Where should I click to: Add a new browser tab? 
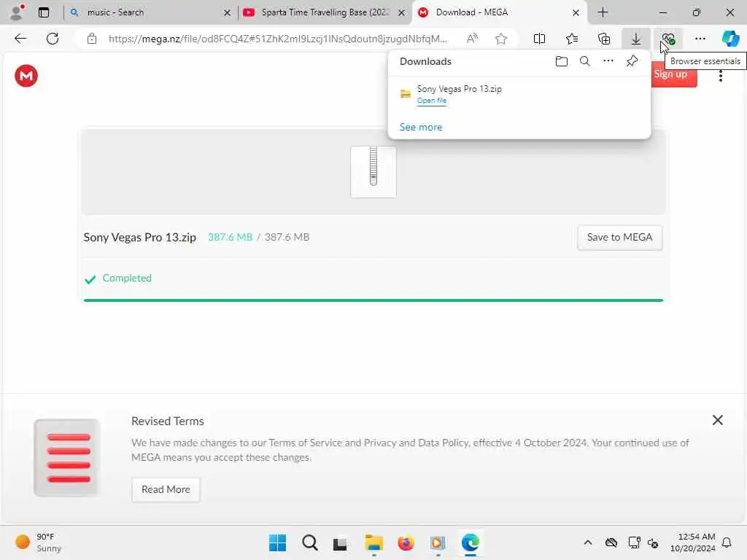coord(603,12)
